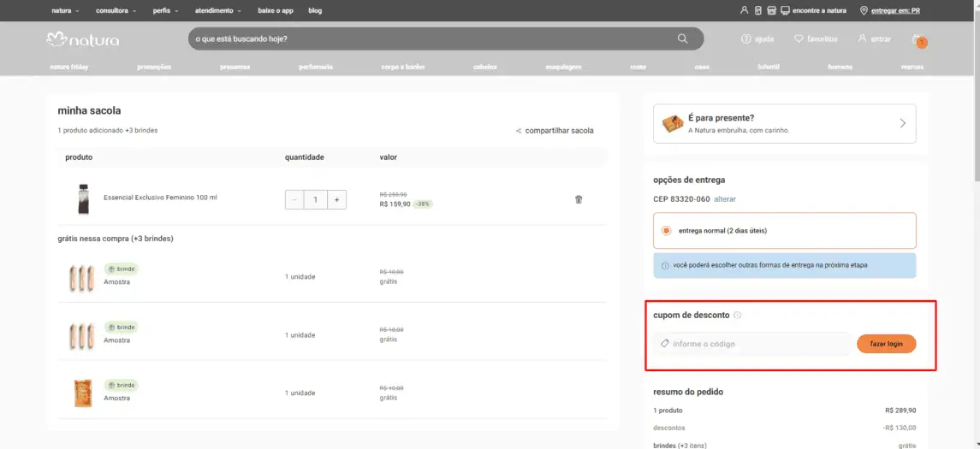Screen dimensions: 980x449
Task: Click the CEP 83320-060 text
Action: pos(682,199)
